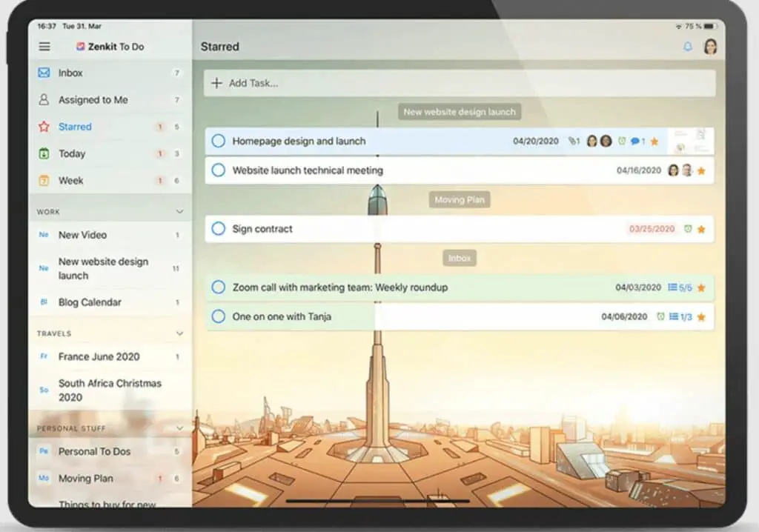Open the hamburger menu icon
Viewport: 759px width, 532px height.
(44, 47)
